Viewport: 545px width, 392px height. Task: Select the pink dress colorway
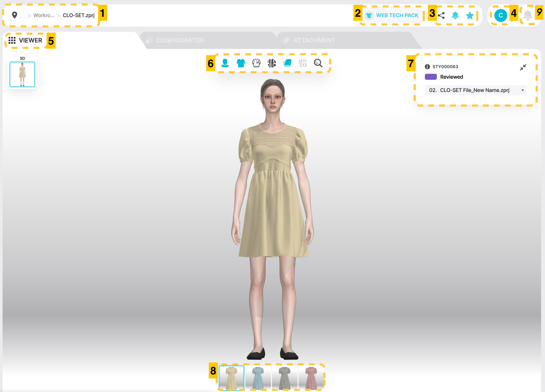coord(311,378)
